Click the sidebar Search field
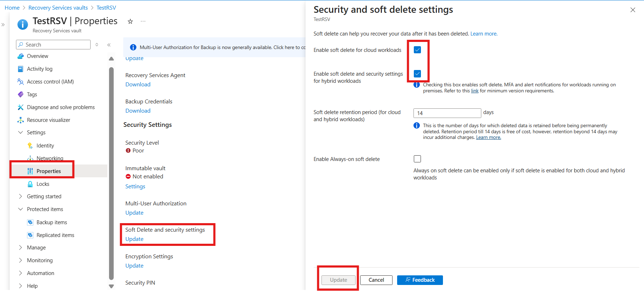The height and width of the screenshot is (291, 644). (x=53, y=45)
